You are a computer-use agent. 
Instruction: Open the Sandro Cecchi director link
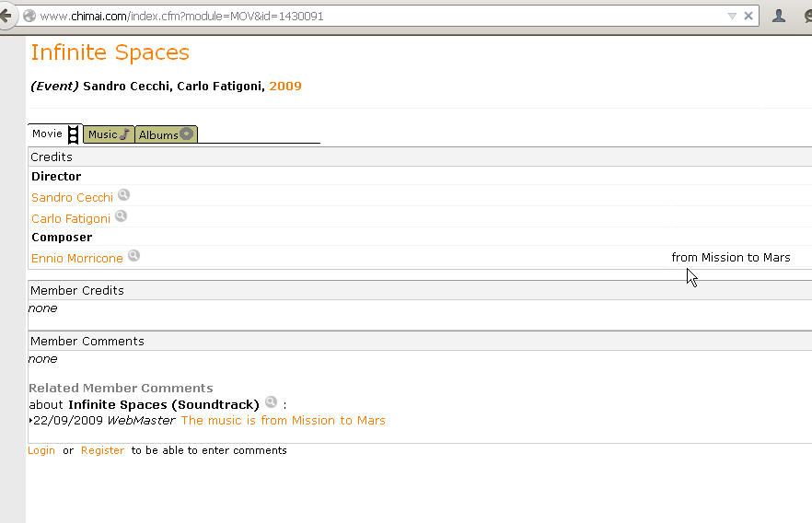click(x=72, y=197)
